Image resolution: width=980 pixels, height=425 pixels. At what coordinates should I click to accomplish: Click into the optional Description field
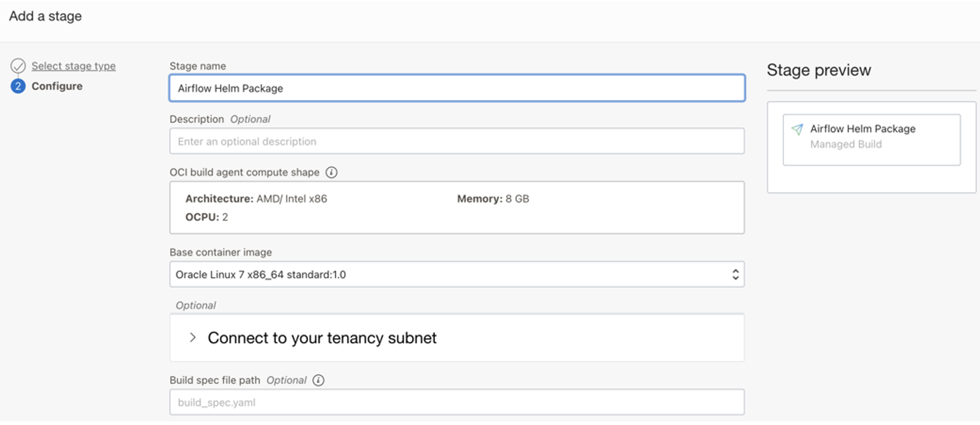pyautogui.click(x=456, y=141)
